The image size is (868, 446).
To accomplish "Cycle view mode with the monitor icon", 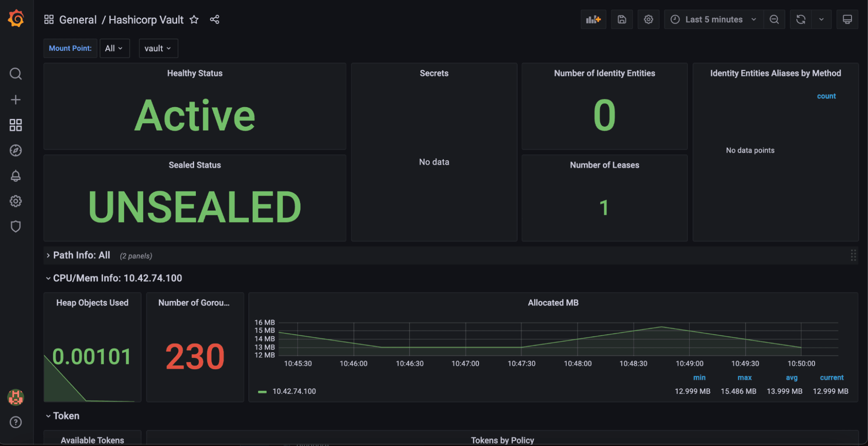I will click(847, 20).
